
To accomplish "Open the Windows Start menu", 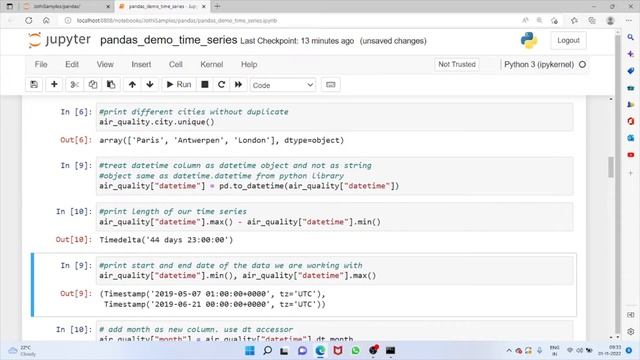I will coord(250,350).
